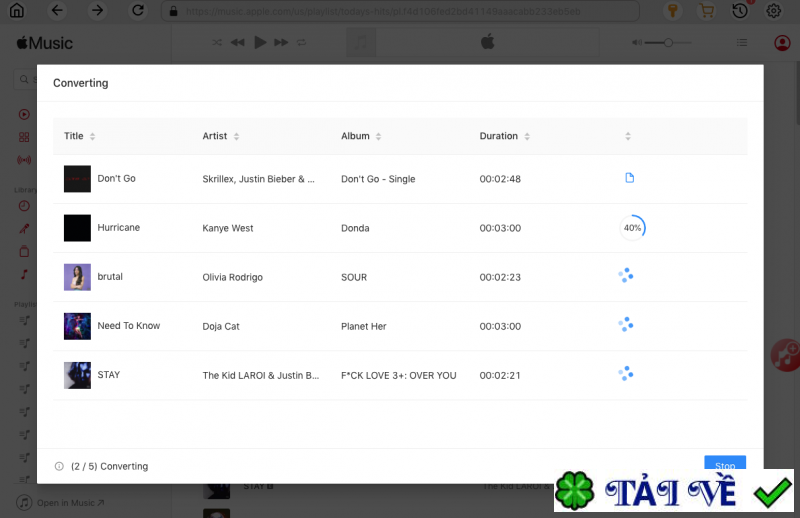
Task: Toggle shuffle playback
Action: pyautogui.click(x=217, y=42)
